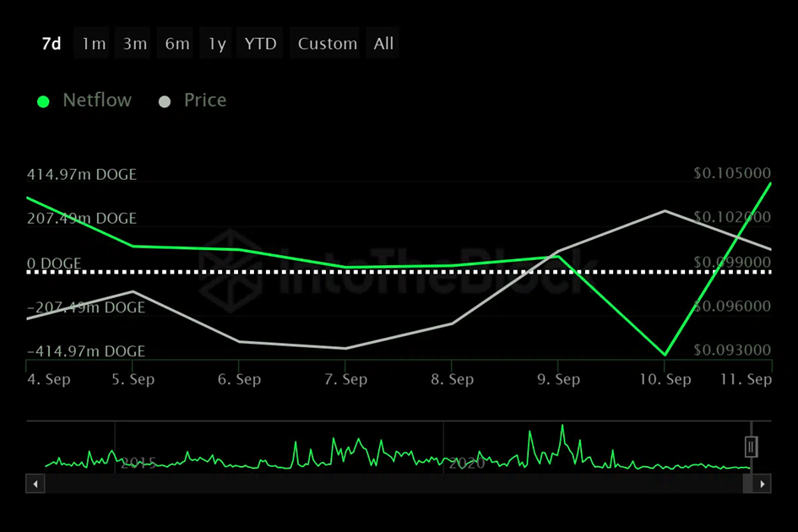This screenshot has width=798, height=532.
Task: Click the $0.105000 price axis value
Action: pos(732,173)
